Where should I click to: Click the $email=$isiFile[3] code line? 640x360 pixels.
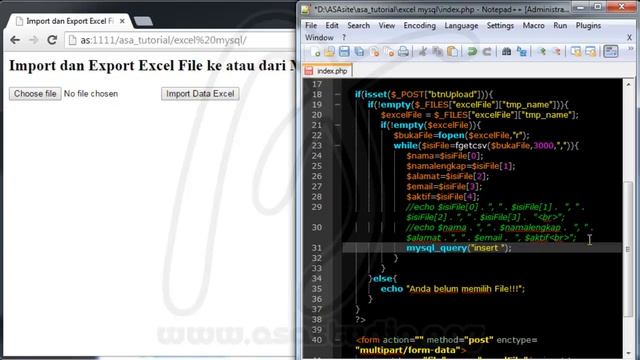(444, 187)
